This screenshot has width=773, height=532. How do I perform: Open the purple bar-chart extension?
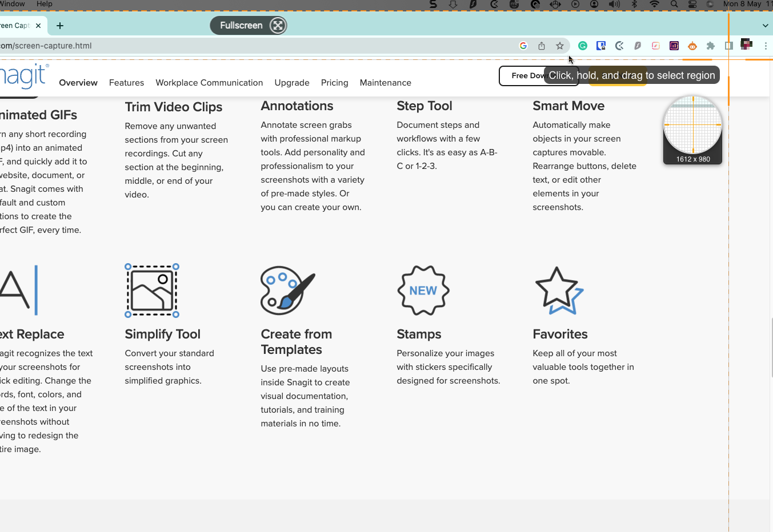tap(674, 46)
